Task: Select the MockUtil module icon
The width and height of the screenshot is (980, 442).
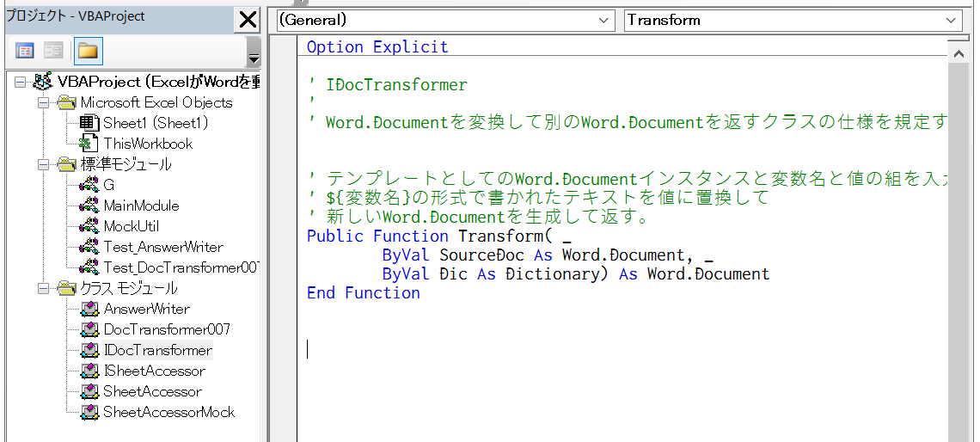Action: [90, 226]
